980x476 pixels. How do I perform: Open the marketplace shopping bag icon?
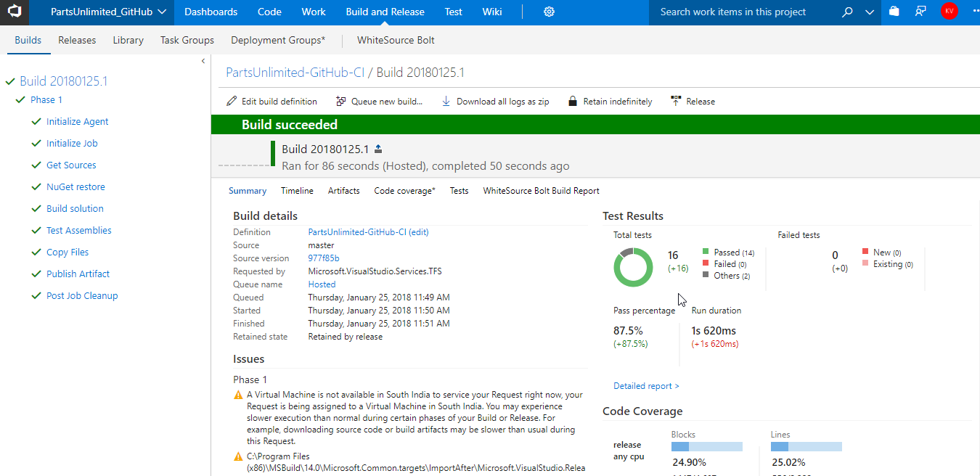(894, 12)
